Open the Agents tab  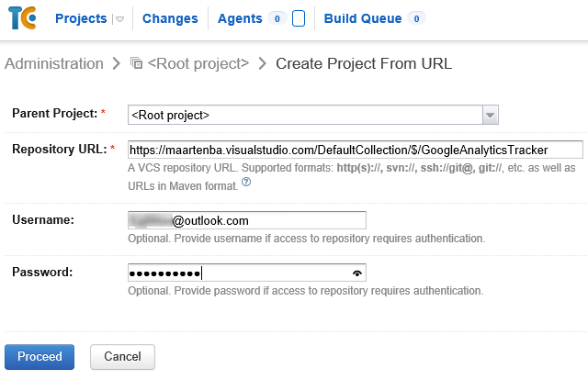[240, 18]
